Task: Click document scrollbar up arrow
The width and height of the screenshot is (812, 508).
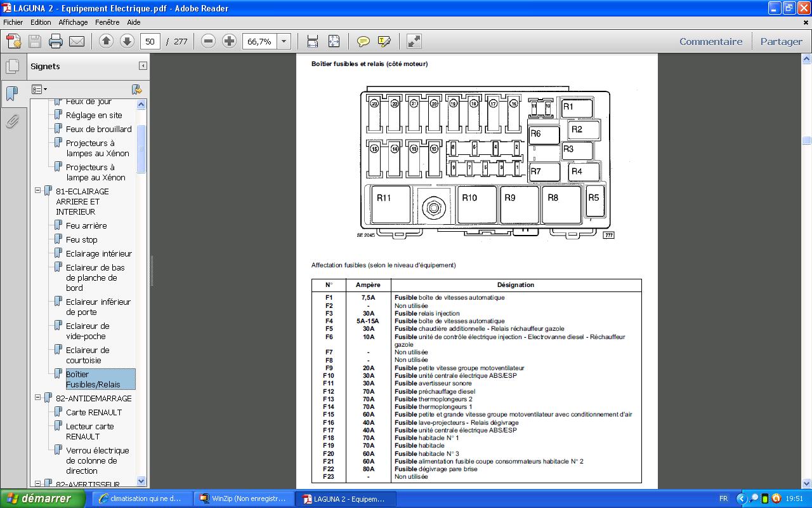Action: click(806, 58)
